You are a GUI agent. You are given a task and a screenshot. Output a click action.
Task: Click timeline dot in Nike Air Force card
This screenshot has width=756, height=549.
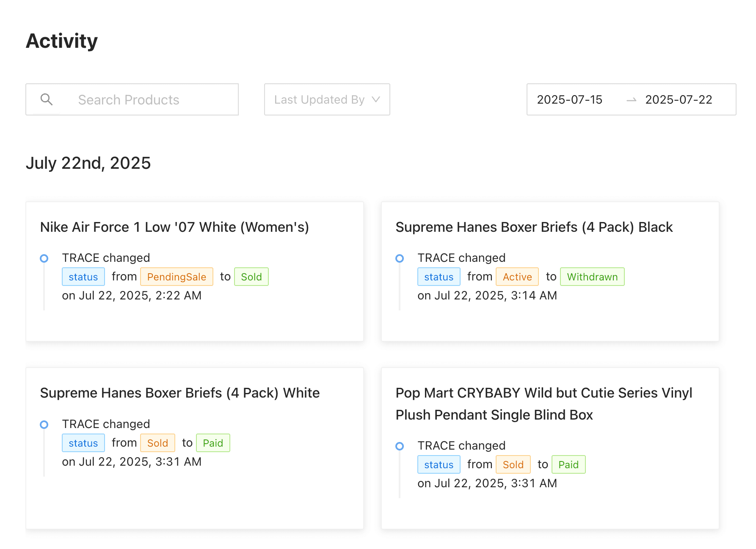pos(44,258)
